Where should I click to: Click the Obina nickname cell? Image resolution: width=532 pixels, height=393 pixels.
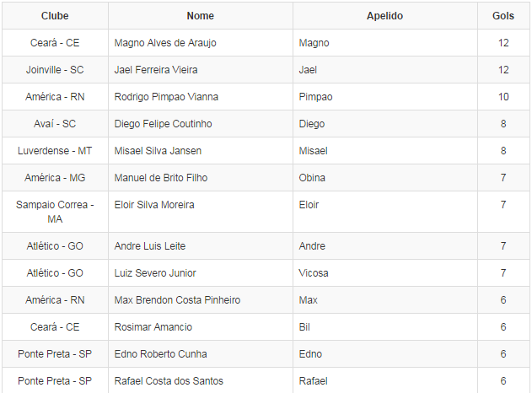[x=312, y=178]
